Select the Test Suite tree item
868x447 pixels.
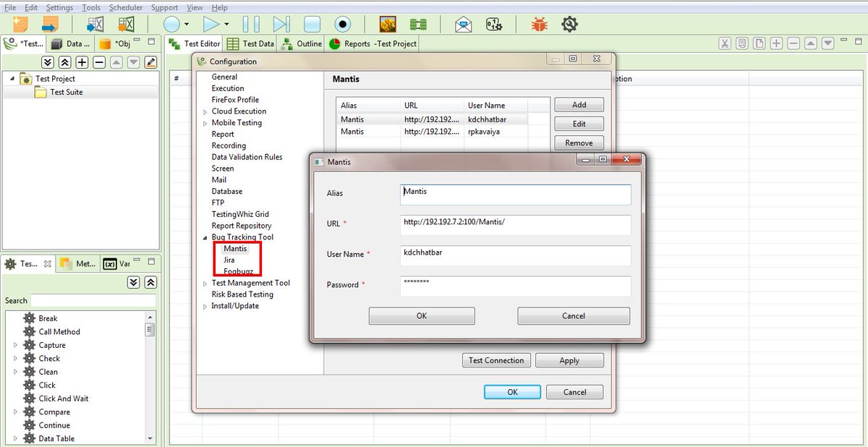66,93
